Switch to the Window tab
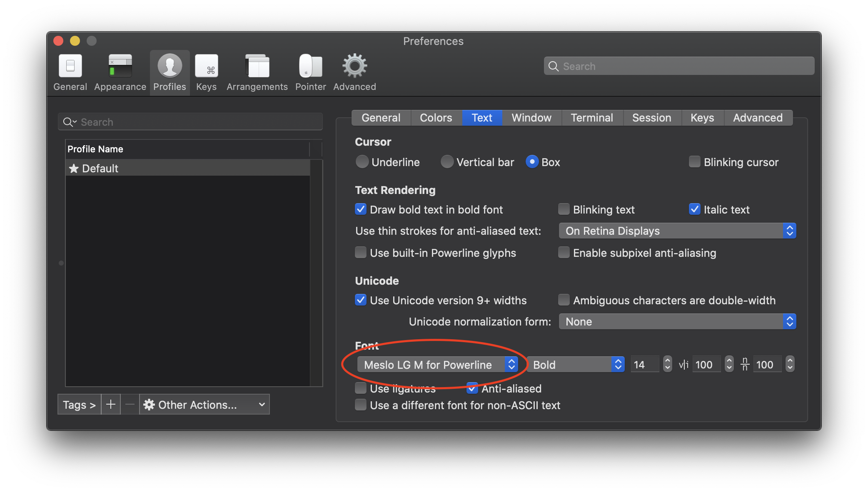868x492 pixels. (531, 117)
